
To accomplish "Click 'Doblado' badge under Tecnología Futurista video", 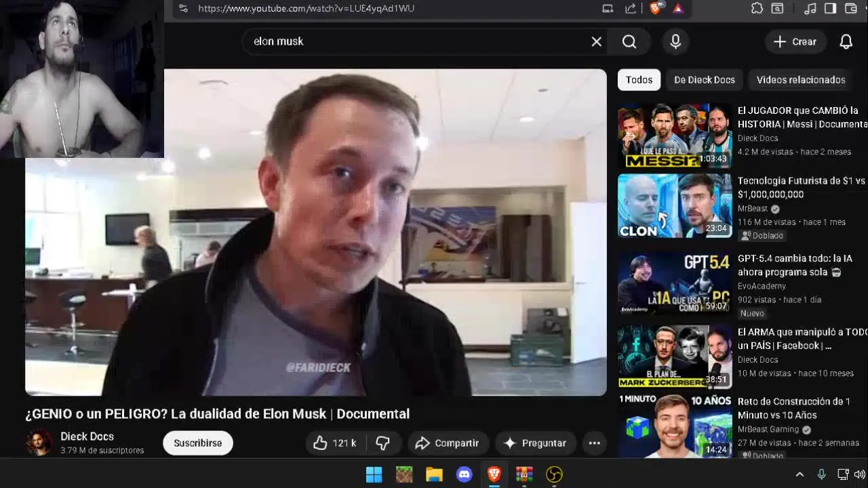I will 762,236.
